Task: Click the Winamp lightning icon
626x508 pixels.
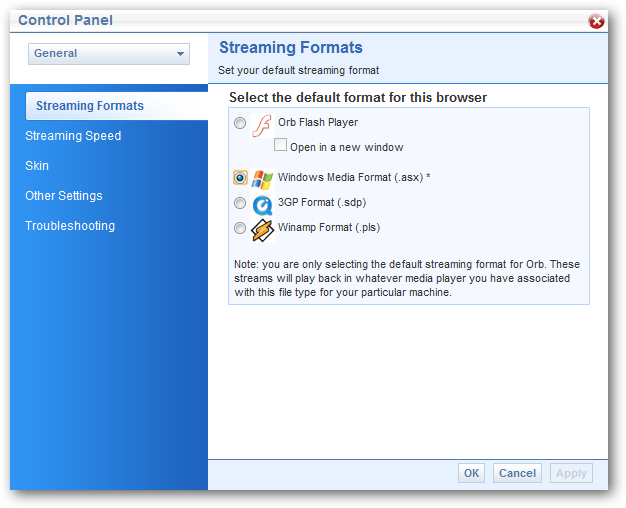Action: [262, 230]
